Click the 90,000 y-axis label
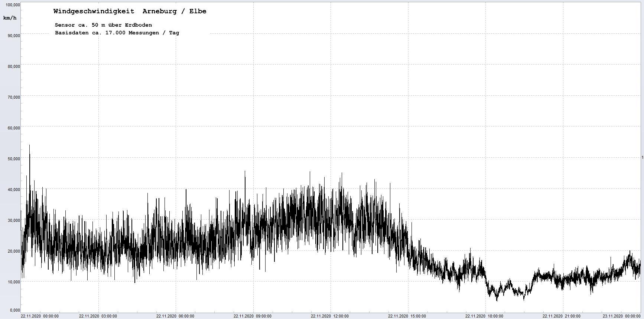The width and height of the screenshot is (644, 319). click(x=14, y=36)
